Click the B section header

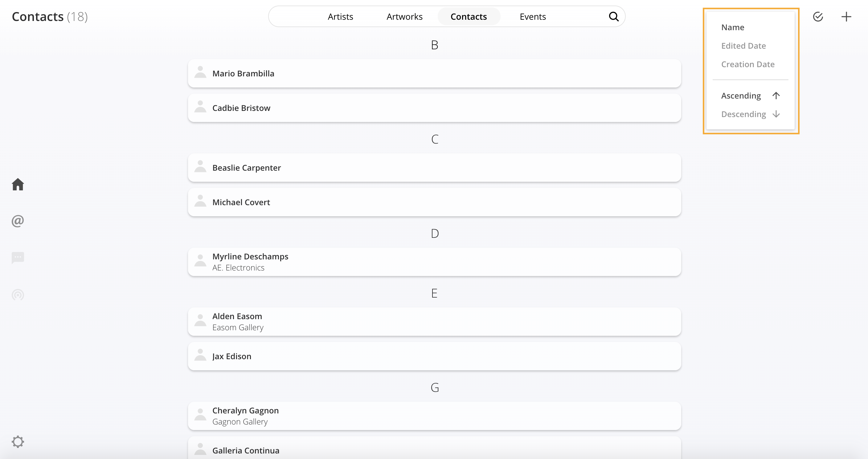tap(434, 45)
